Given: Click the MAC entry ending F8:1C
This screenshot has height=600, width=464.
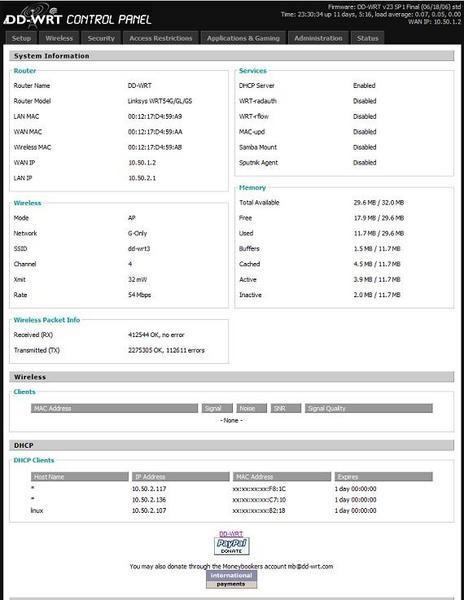Looking at the screenshot, I should click(x=259, y=489).
